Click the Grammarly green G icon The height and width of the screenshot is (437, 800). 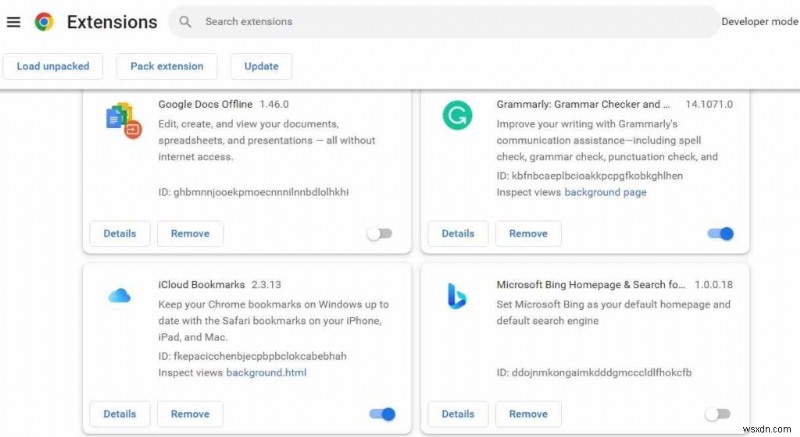457,115
